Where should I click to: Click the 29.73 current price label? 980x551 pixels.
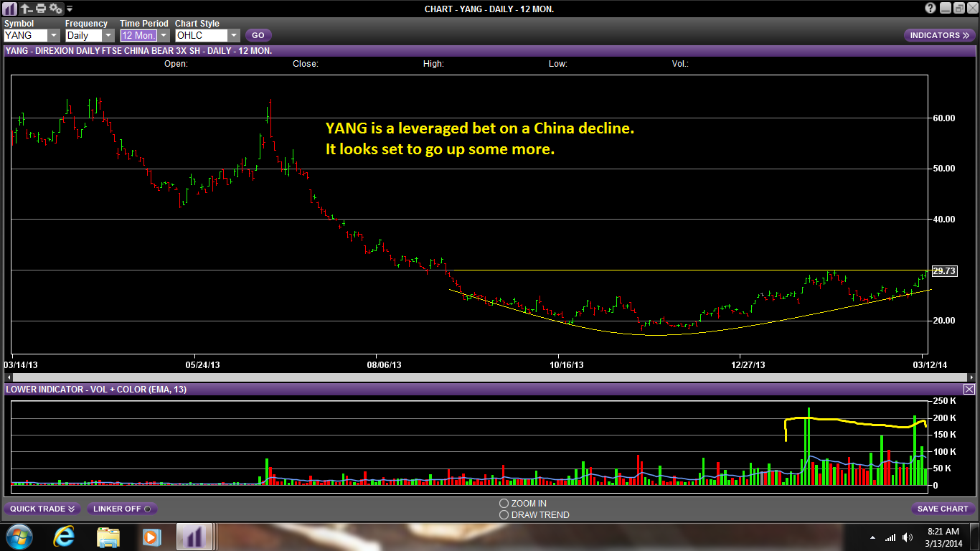click(x=945, y=270)
